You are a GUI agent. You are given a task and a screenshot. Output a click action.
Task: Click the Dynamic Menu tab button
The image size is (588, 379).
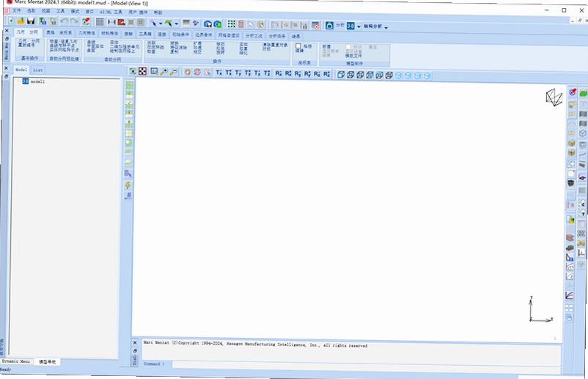[15, 361]
